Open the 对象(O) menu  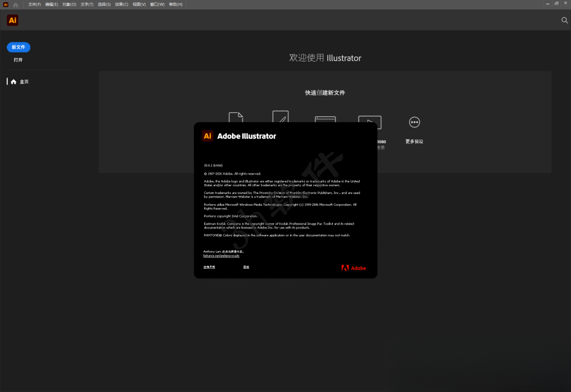(x=69, y=4)
